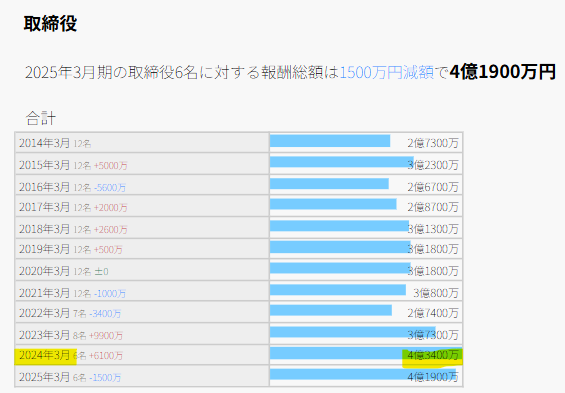This screenshot has width=565, height=393.
Task: Click the 2022年3月 blue bar
Action: click(331, 310)
